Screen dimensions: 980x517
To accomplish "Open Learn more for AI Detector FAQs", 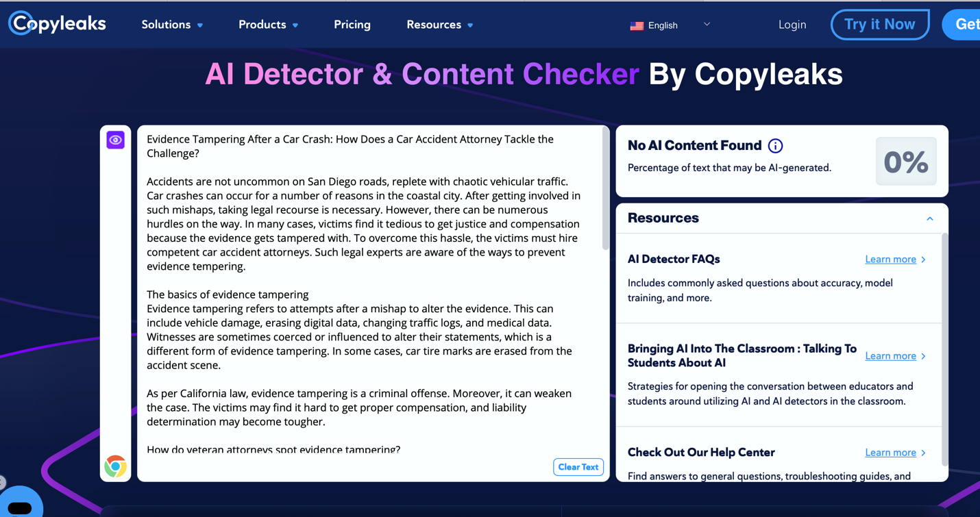I will [890, 260].
